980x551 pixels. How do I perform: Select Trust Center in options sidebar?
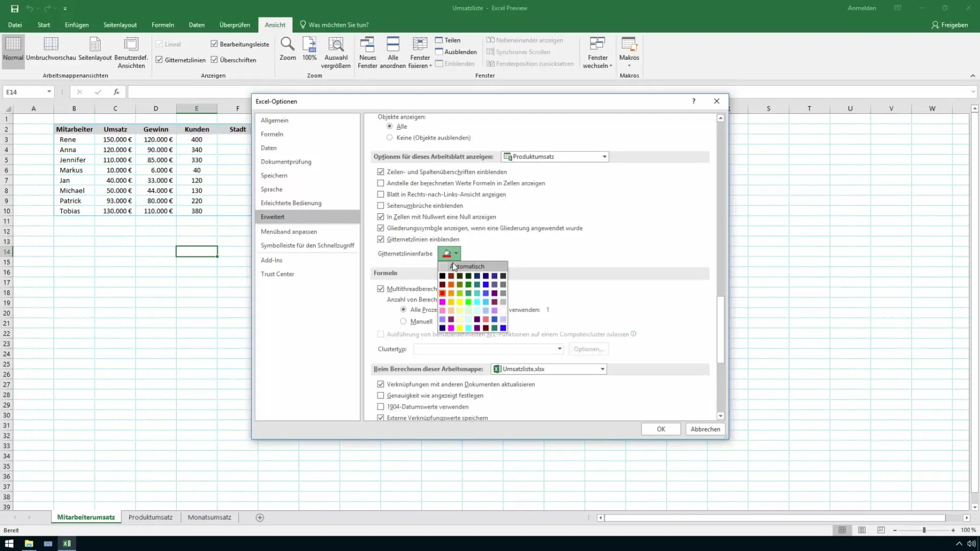pos(277,274)
